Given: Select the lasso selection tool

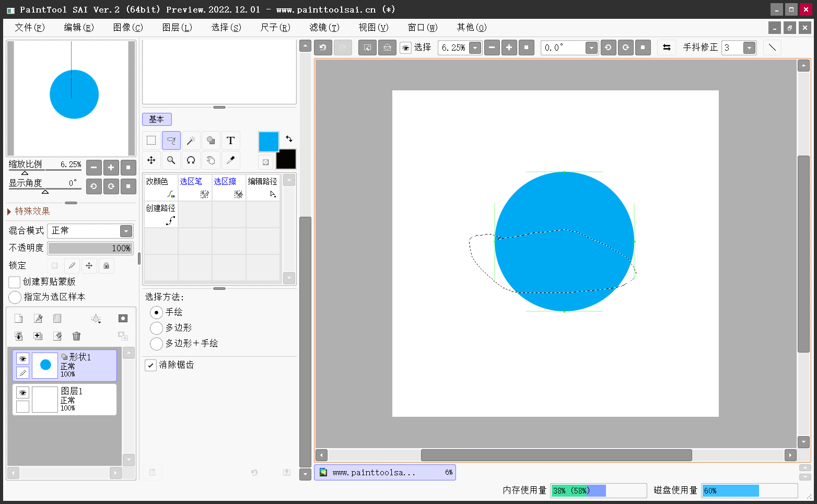Looking at the screenshot, I should pyautogui.click(x=171, y=140).
